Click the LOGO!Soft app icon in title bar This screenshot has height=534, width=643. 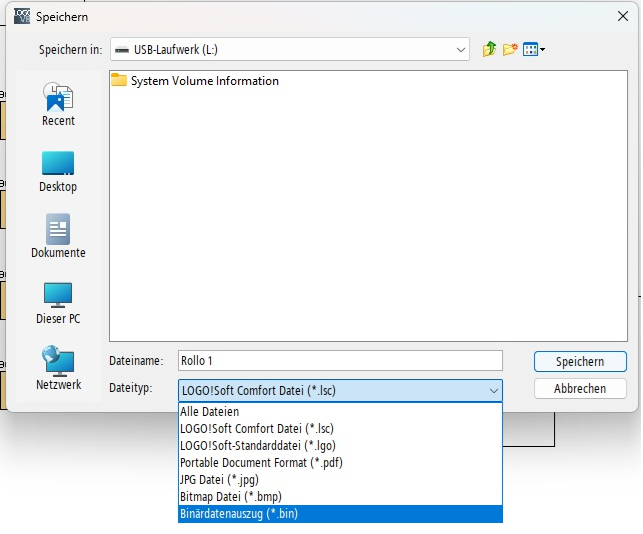(x=22, y=16)
